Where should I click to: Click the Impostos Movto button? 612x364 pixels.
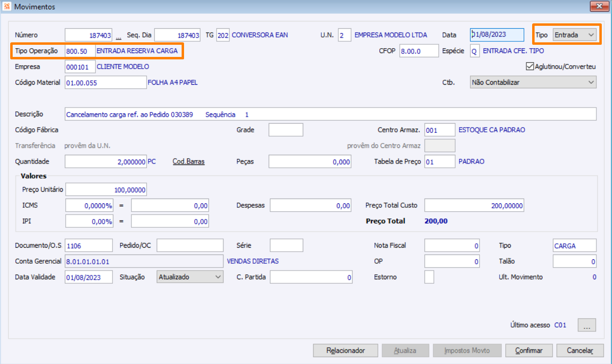point(467,350)
